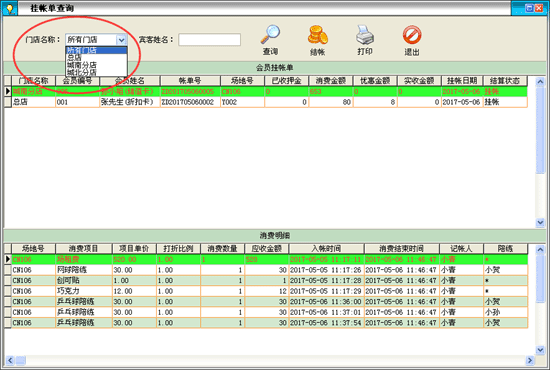The image size is (550, 370).
Task: Open the 门店名称 dropdown arrow
Action: (121, 40)
